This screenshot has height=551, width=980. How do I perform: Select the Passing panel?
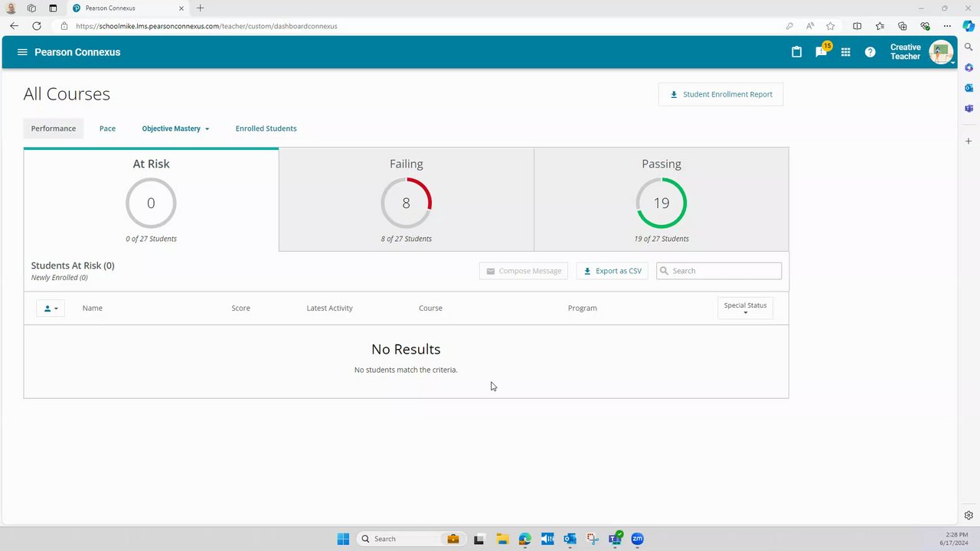click(661, 199)
